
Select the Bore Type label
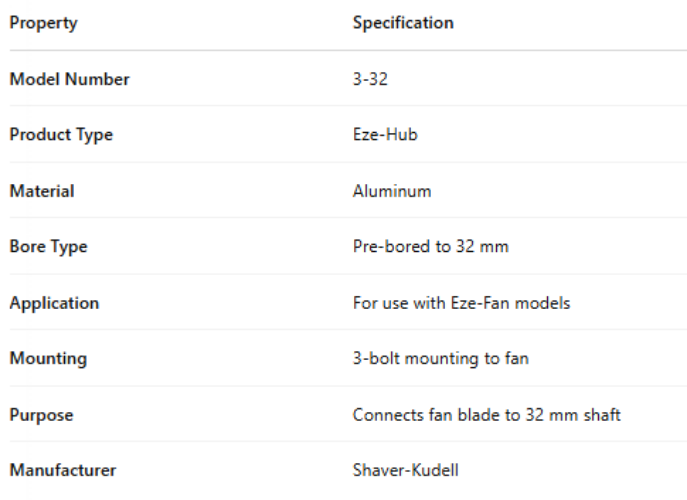48,246
